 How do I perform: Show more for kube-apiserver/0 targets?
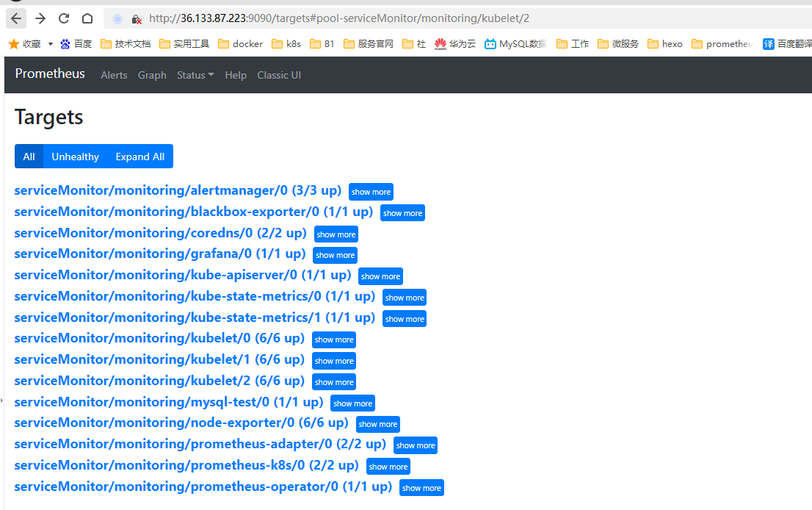click(x=380, y=276)
